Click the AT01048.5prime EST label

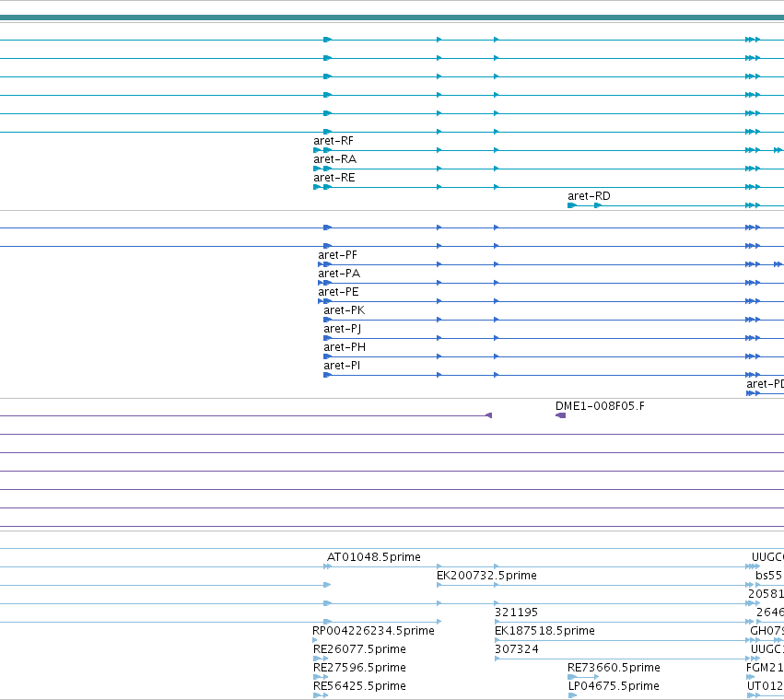374,557
